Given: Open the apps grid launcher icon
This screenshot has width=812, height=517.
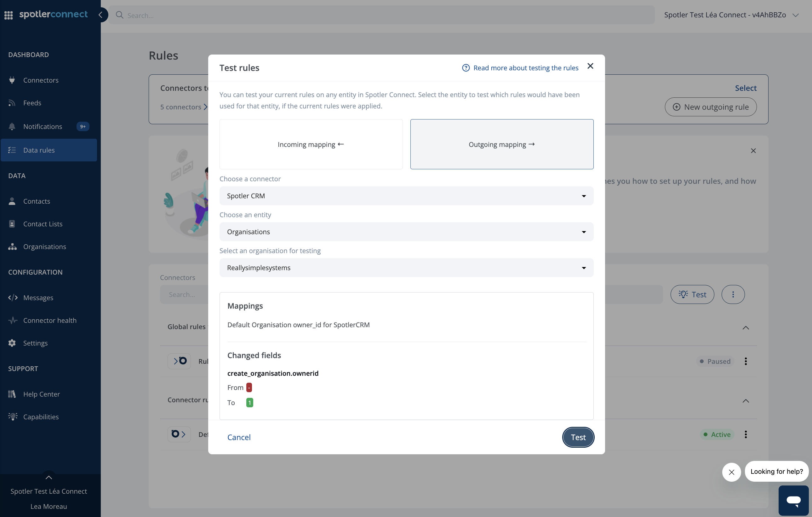Looking at the screenshot, I should [9, 15].
